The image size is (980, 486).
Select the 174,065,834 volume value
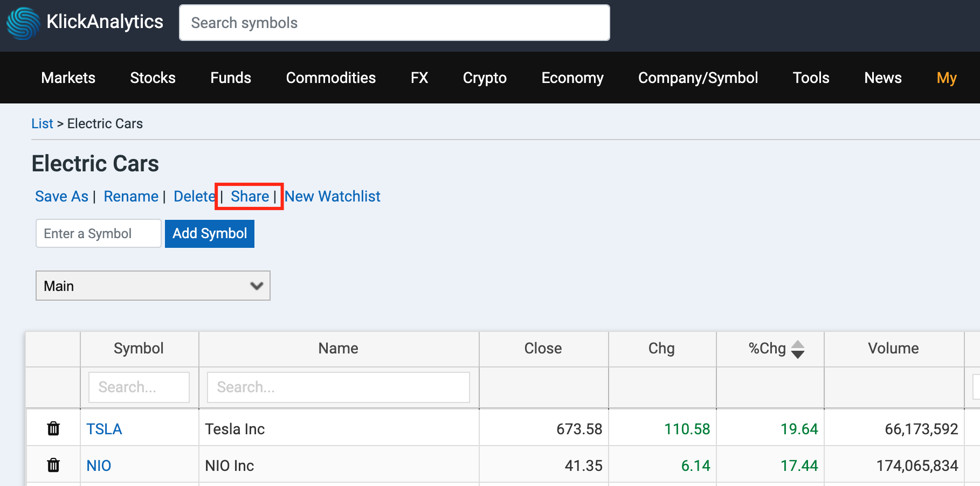917,466
